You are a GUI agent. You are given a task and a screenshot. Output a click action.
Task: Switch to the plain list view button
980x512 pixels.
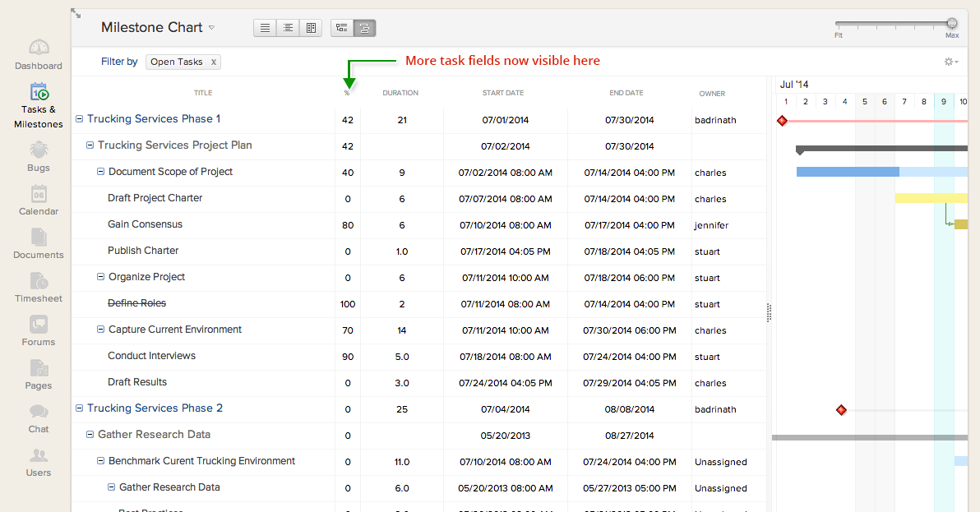click(x=265, y=28)
